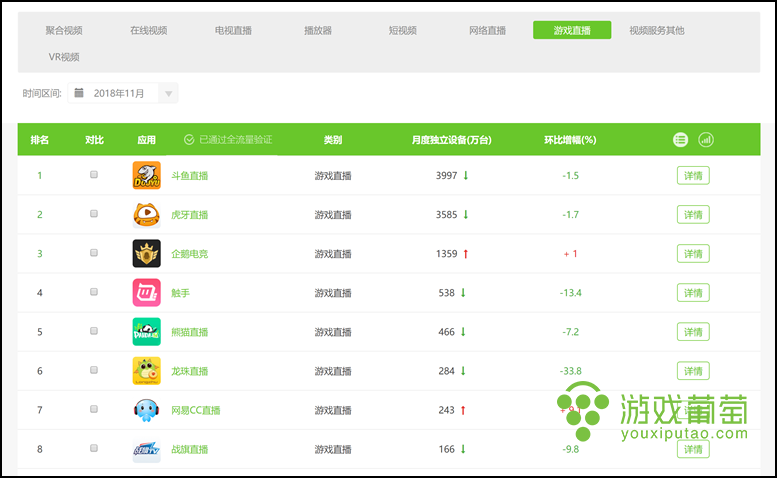Click the 已通过全流量验证 checkmark icon
This screenshot has height=478, width=777.
pyautogui.click(x=189, y=140)
